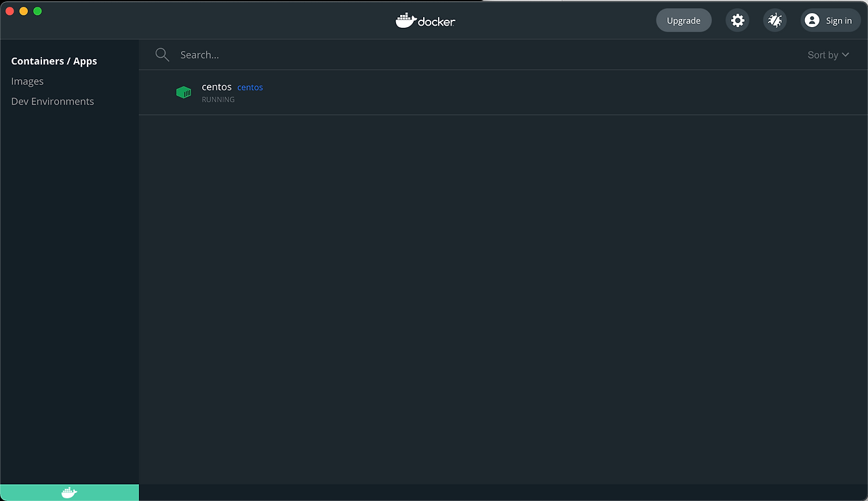Sign in to Docker account

[831, 20]
